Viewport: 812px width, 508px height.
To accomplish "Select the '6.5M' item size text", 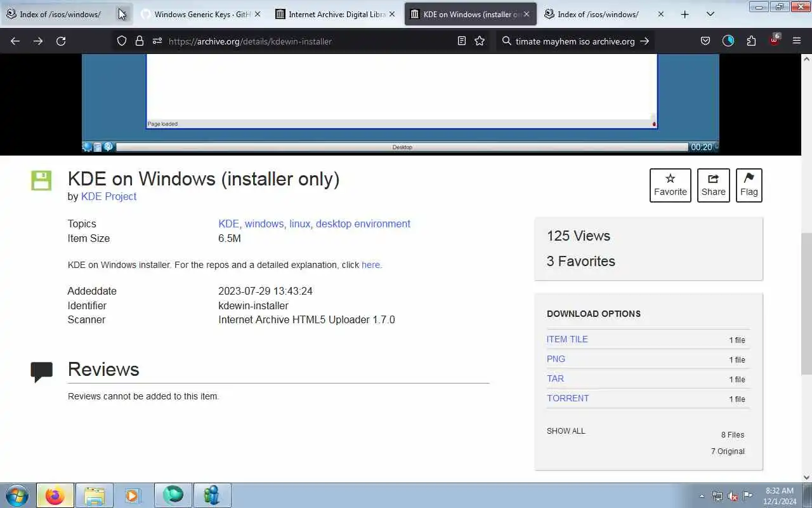I will pyautogui.click(x=230, y=238).
